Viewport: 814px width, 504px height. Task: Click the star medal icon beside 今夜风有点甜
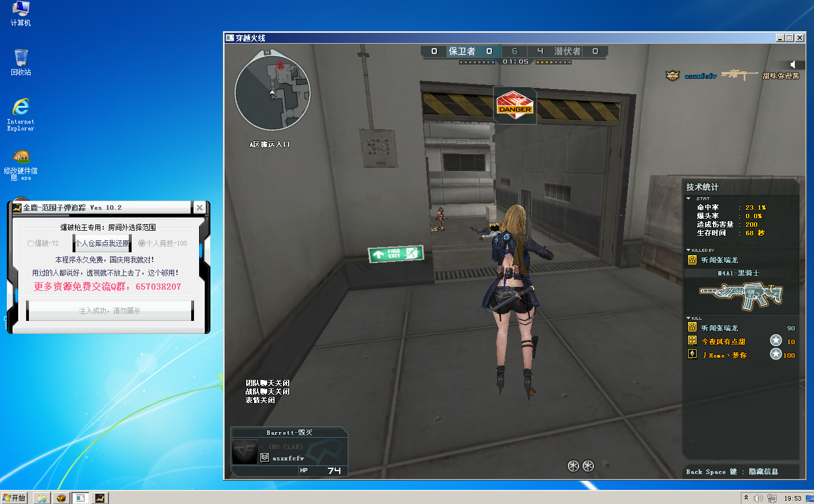click(x=775, y=340)
